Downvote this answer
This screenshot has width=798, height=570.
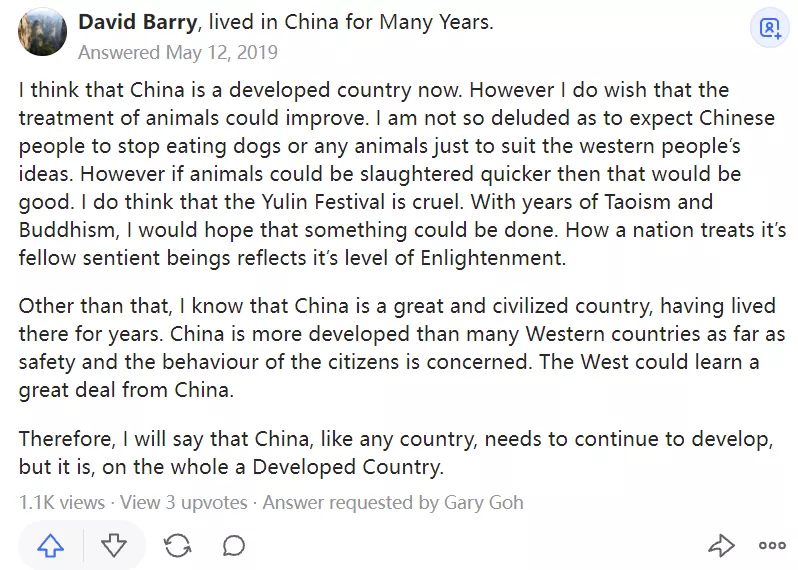point(114,545)
